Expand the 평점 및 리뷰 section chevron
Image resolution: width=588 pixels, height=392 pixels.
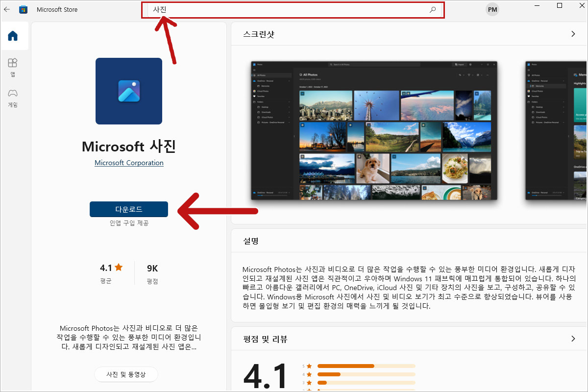(573, 339)
